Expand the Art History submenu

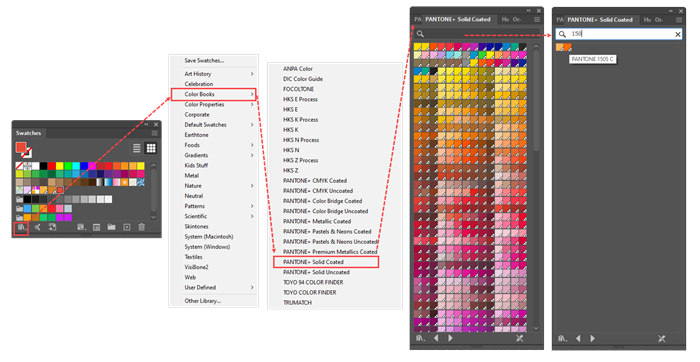click(213, 74)
